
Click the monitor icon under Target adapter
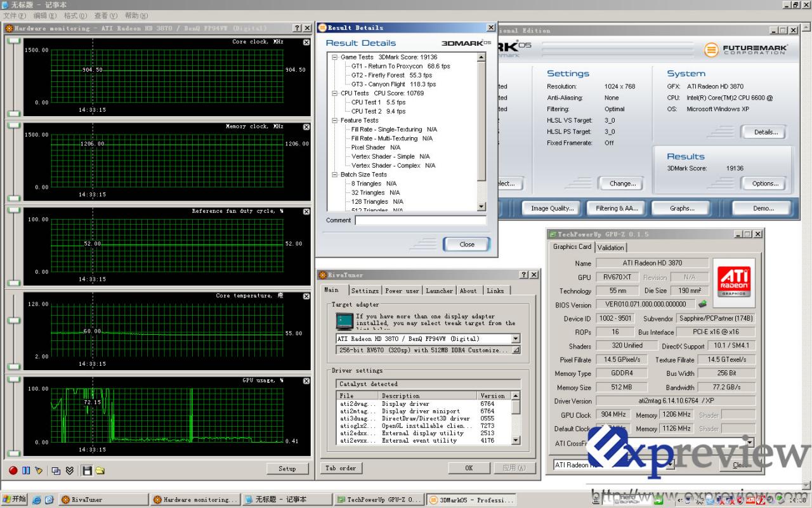(x=344, y=321)
